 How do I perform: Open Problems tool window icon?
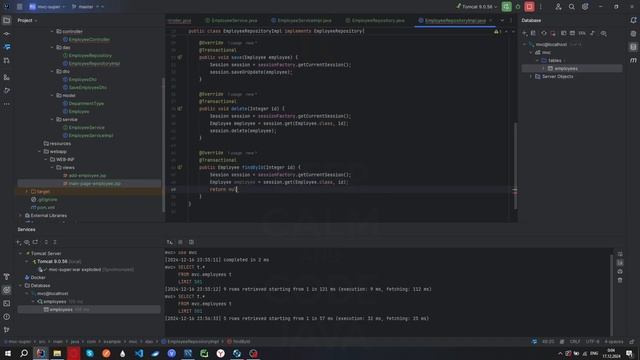click(7, 317)
